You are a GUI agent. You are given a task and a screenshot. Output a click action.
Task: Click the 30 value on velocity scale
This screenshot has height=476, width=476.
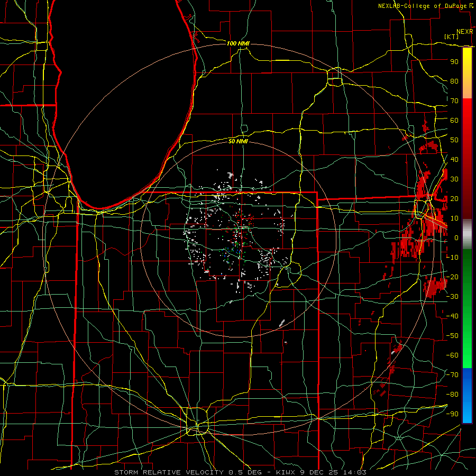pos(454,179)
